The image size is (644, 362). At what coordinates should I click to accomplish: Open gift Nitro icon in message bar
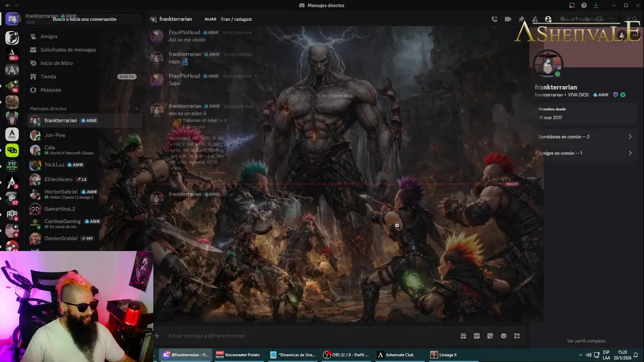coord(463,336)
